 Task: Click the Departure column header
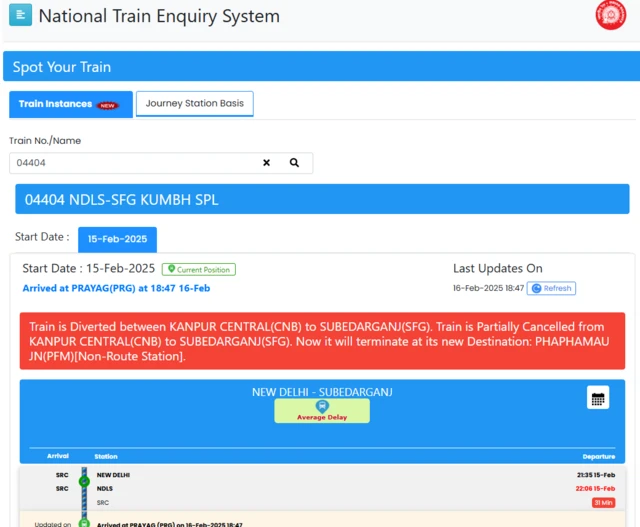click(599, 456)
